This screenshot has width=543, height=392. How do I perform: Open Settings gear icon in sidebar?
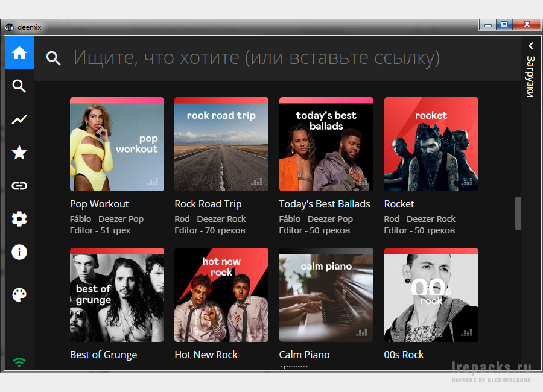click(x=19, y=219)
